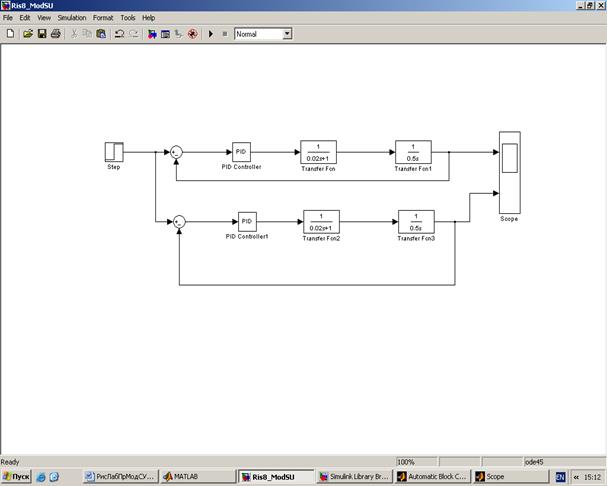607x486 pixels.
Task: Open the Format menu
Action: (x=103, y=18)
